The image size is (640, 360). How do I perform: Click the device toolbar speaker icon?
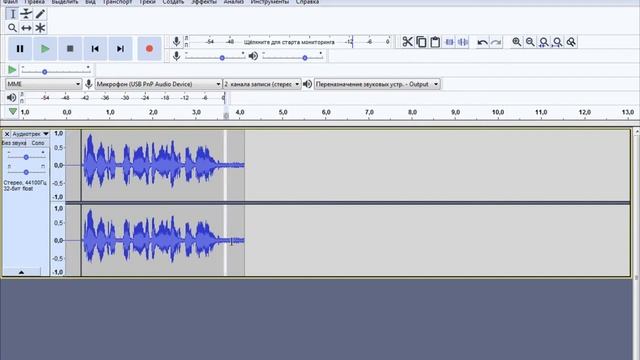tap(307, 84)
